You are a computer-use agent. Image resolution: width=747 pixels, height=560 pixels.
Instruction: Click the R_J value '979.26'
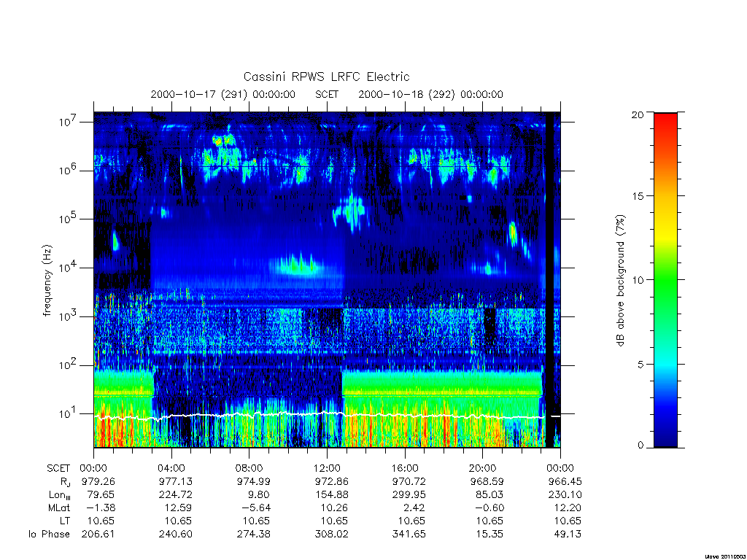pyautogui.click(x=98, y=481)
